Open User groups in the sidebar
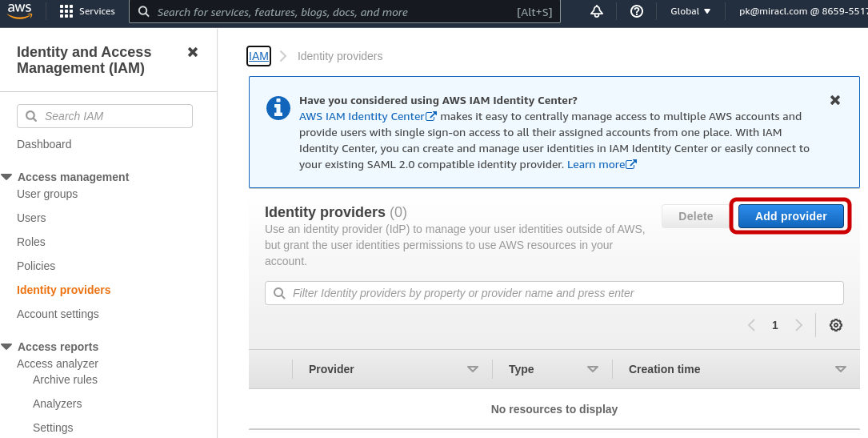Screen dimensions: 868x438 [47, 195]
